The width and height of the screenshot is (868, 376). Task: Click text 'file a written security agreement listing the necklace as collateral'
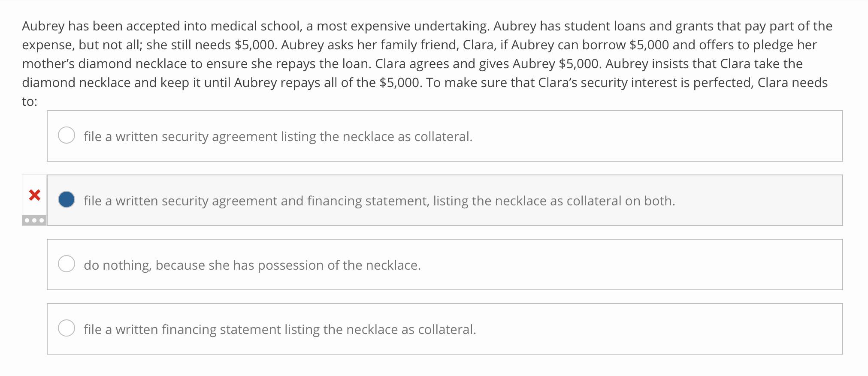(x=278, y=136)
